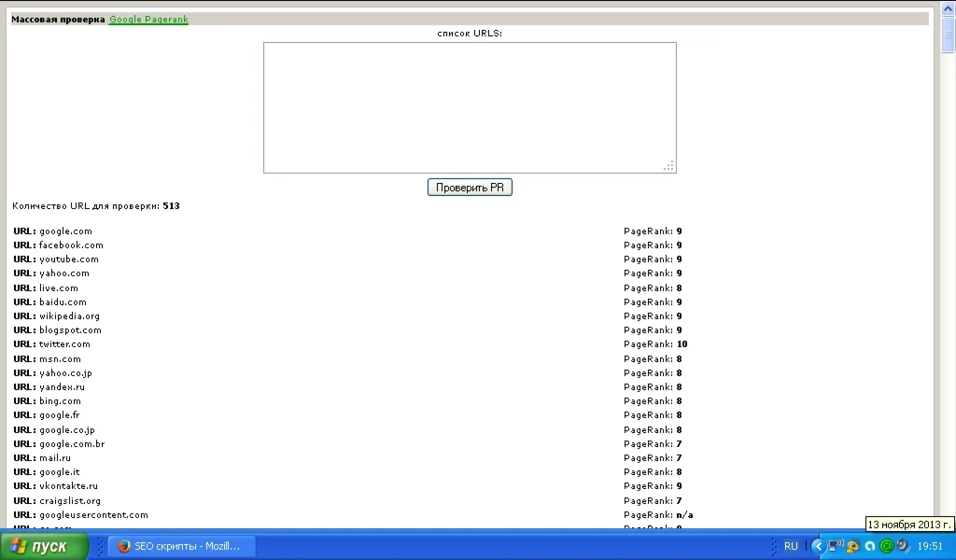Select the 'twitter.com' URL text

tap(64, 344)
